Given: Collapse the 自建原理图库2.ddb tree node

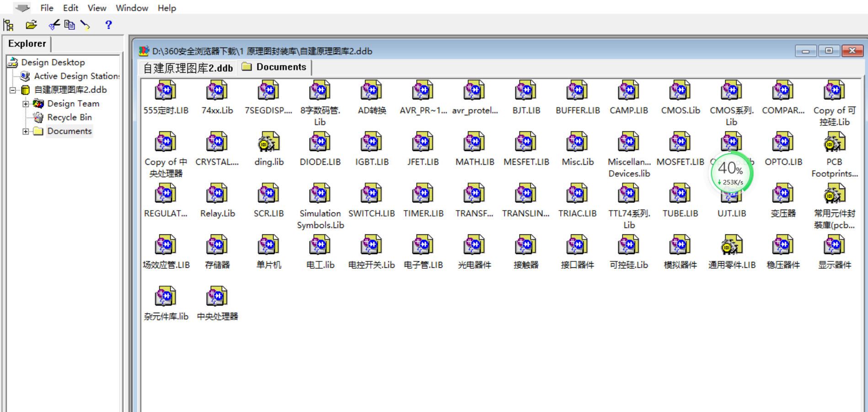Looking at the screenshot, I should pos(13,90).
